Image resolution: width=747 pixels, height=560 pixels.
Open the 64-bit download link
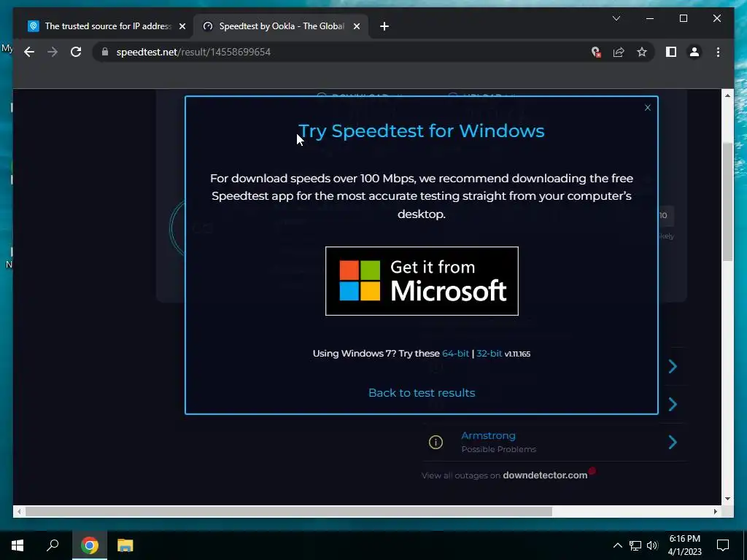click(455, 354)
